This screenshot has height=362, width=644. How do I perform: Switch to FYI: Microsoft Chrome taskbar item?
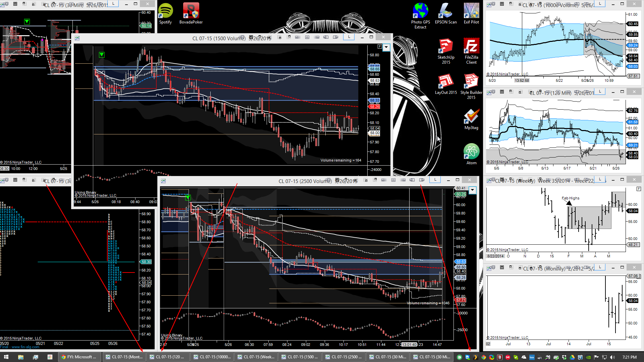79,357
